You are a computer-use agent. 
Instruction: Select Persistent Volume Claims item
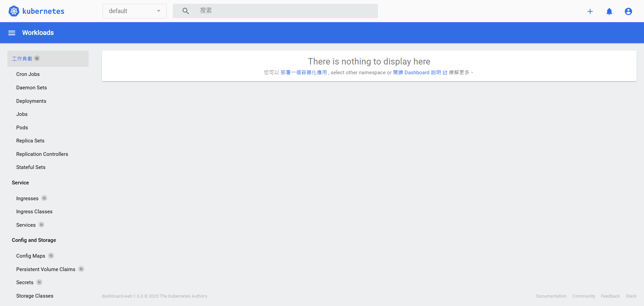(46, 269)
